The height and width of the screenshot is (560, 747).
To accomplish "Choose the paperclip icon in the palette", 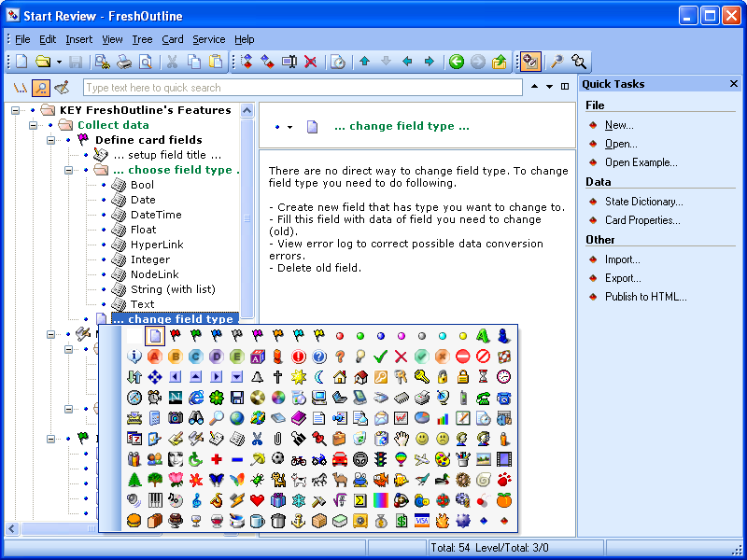I will [x=277, y=439].
